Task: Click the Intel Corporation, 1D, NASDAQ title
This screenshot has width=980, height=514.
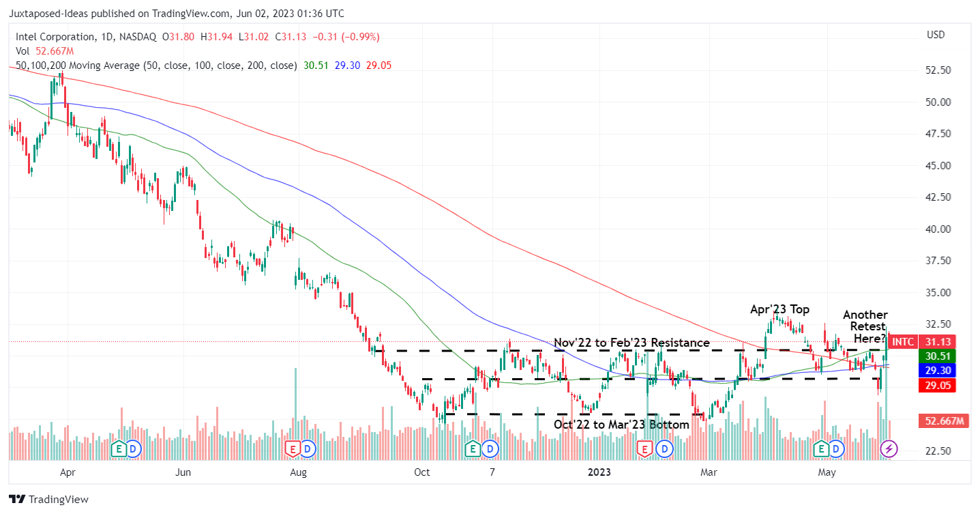Action: [x=87, y=37]
